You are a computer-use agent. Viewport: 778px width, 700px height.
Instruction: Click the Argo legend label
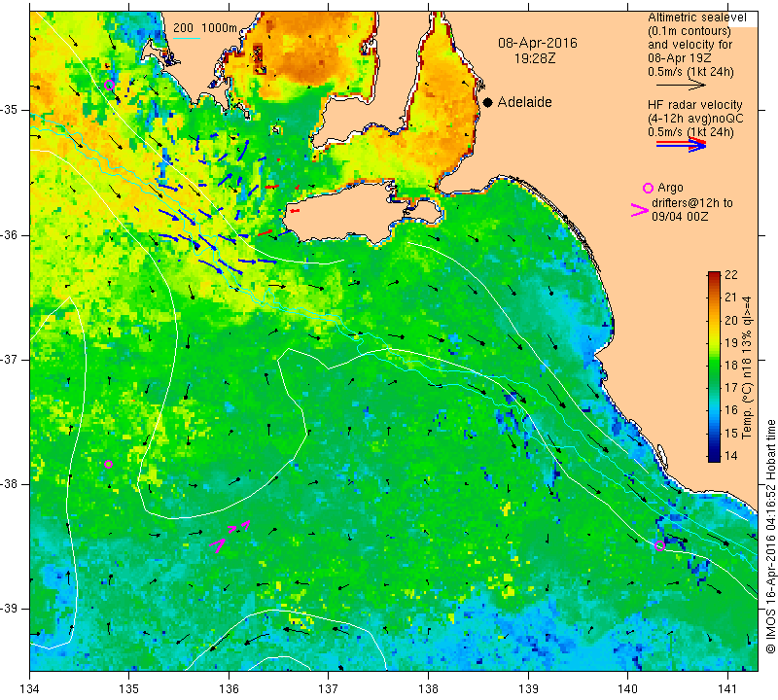(x=670, y=188)
